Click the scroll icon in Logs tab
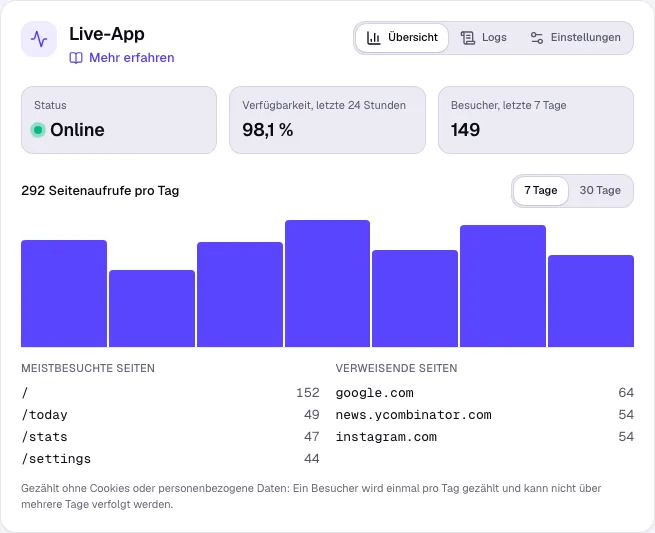Viewport: 655px width, 533px height. [x=468, y=38]
